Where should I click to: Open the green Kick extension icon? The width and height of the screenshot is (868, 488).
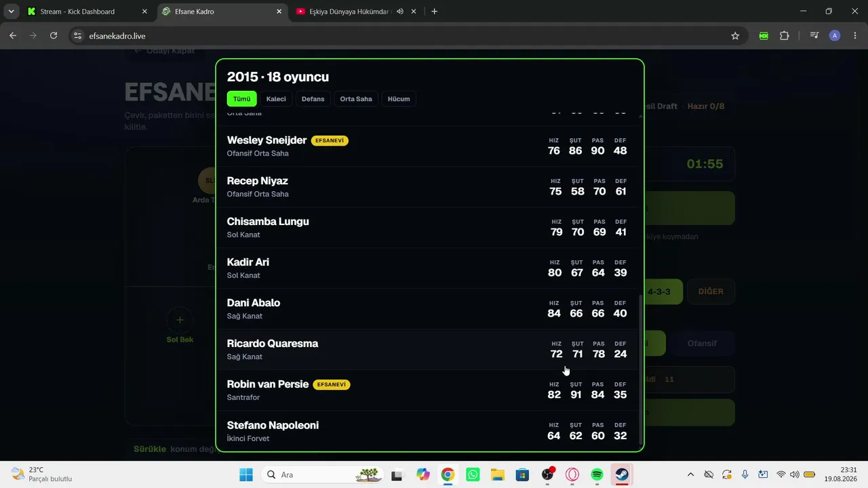click(764, 36)
